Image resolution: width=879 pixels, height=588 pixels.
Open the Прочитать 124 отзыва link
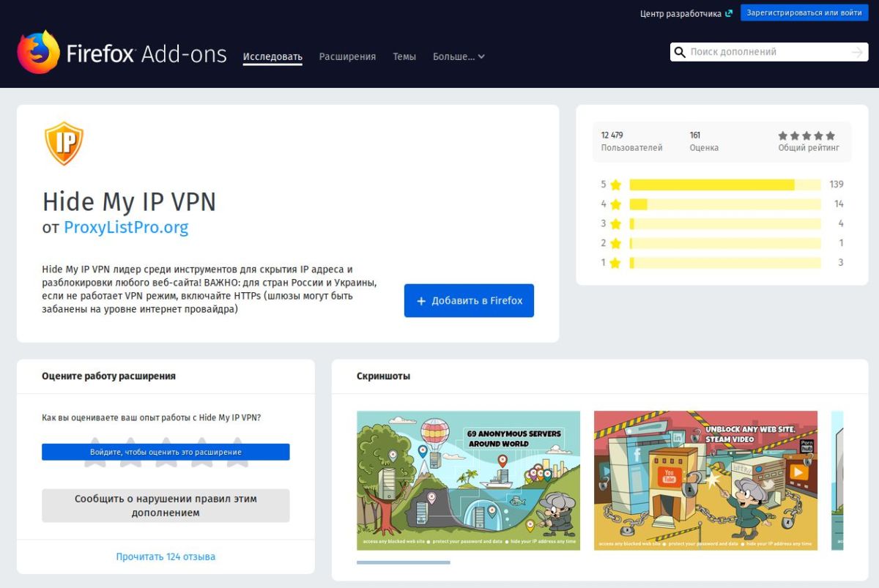(x=166, y=557)
